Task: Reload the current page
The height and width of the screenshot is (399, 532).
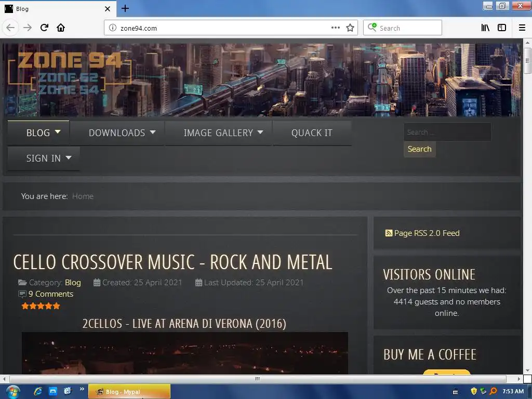Action: (44, 28)
